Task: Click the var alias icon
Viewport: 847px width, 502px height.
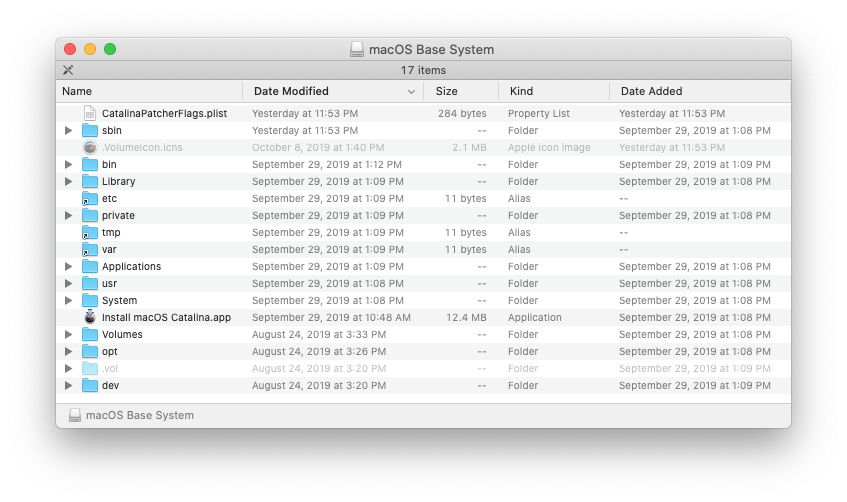Action: (x=90, y=250)
